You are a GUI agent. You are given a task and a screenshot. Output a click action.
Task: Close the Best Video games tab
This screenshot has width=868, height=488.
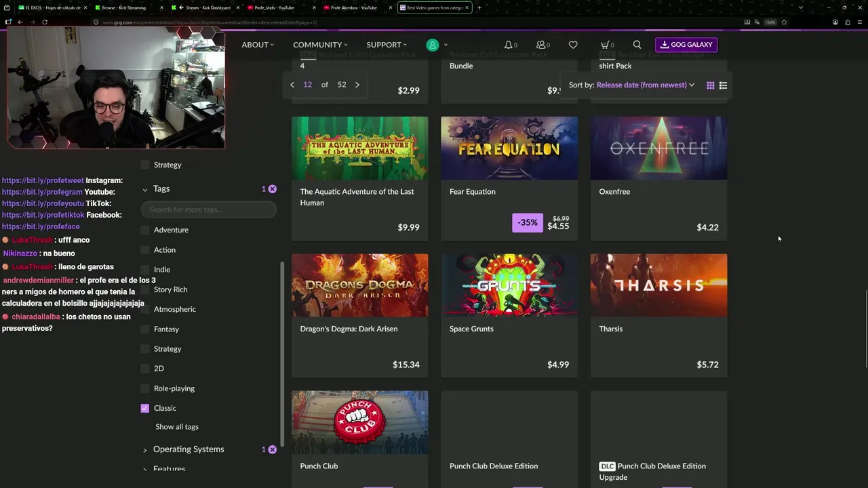click(x=467, y=7)
